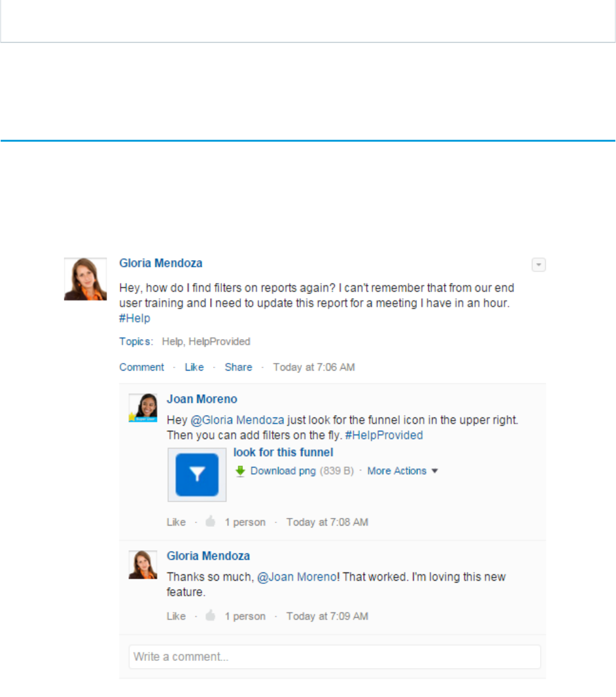Click Gloria Mendoza's avatar in reply comment
This screenshot has width=616, height=697.
[x=143, y=565]
